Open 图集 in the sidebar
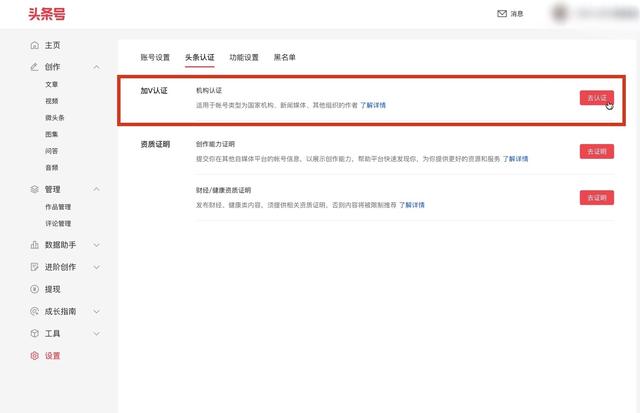Screen dimensions: 640x413 51,134
